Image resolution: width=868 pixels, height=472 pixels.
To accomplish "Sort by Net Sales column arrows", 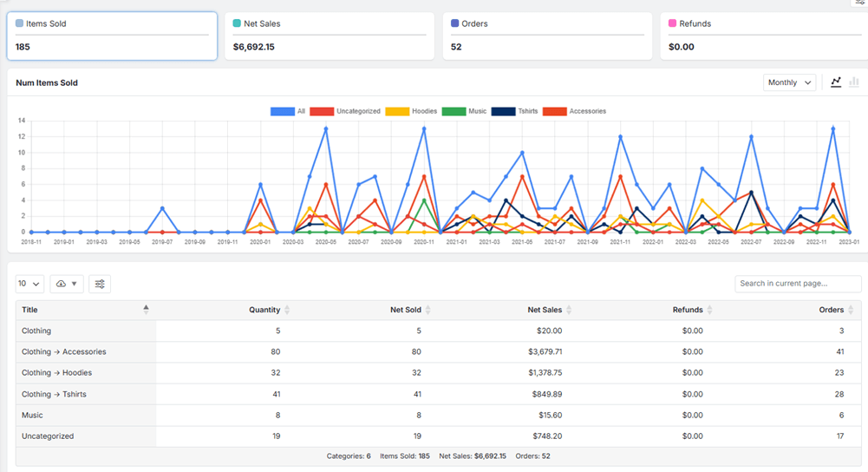I will point(569,311).
